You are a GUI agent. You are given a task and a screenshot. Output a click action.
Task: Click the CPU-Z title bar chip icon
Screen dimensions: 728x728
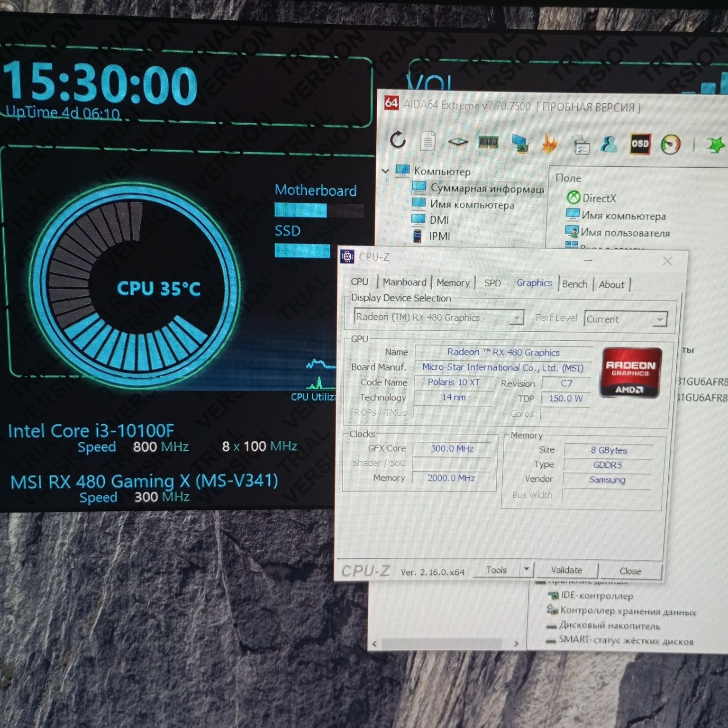click(347, 256)
